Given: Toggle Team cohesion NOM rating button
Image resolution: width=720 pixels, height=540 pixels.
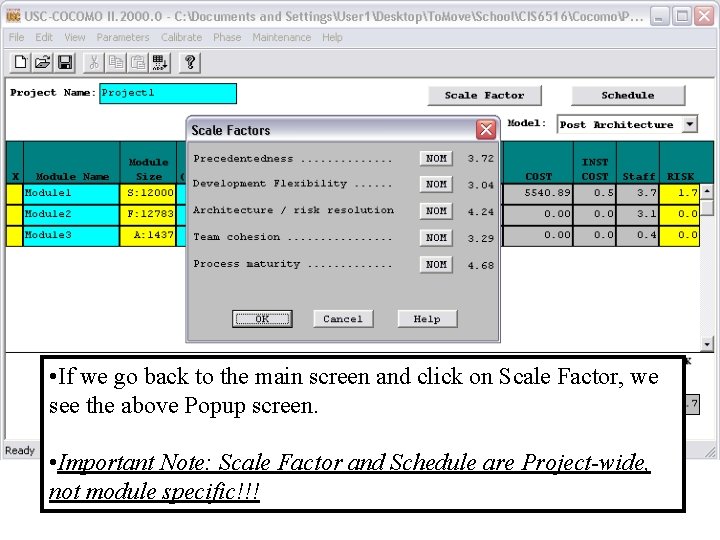Looking at the screenshot, I should [x=436, y=237].
